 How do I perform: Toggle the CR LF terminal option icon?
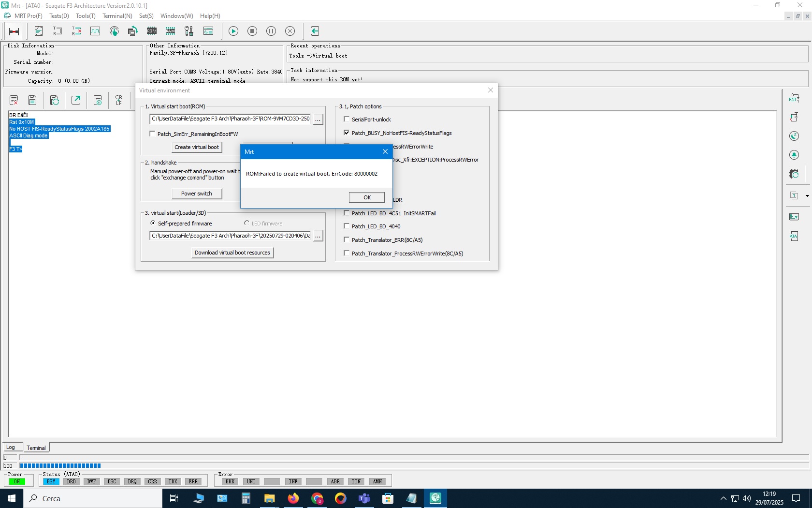tap(119, 100)
